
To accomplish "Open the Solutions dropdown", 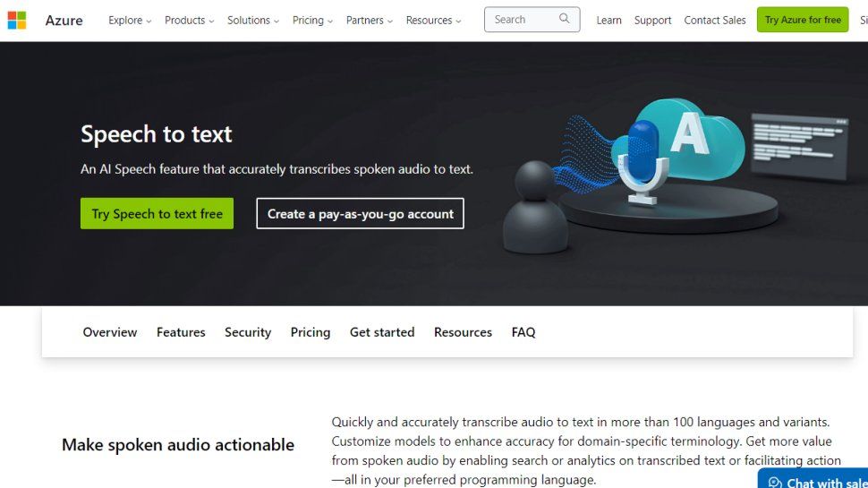I will tap(253, 21).
